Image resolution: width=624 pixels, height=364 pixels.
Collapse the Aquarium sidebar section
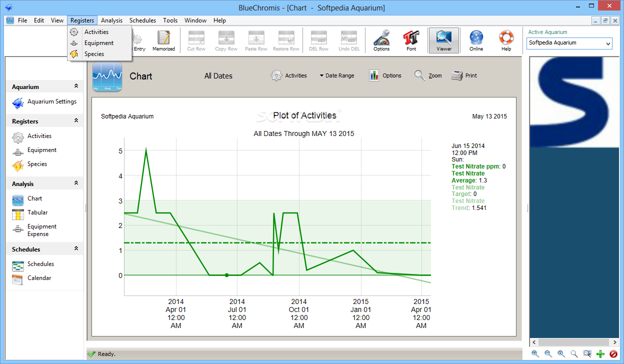tap(76, 86)
